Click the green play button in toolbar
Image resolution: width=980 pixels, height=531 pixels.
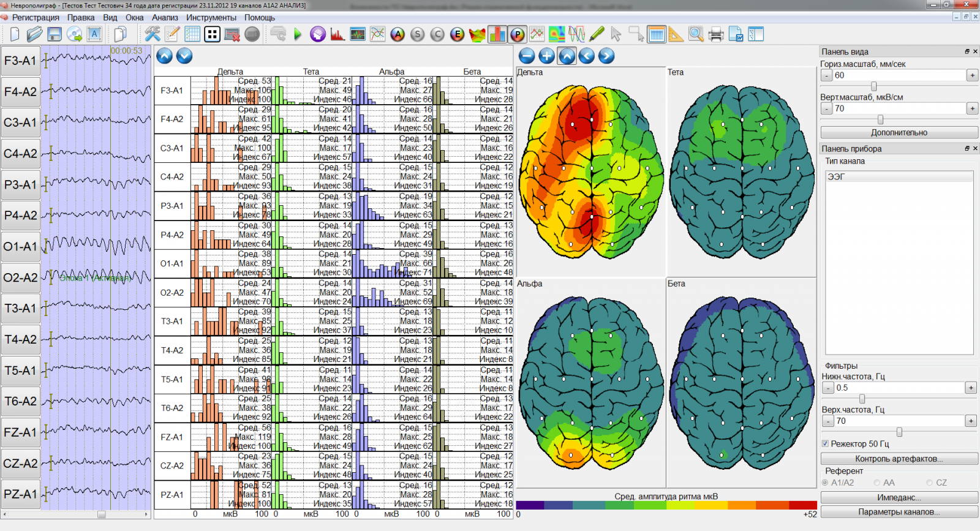pyautogui.click(x=298, y=34)
